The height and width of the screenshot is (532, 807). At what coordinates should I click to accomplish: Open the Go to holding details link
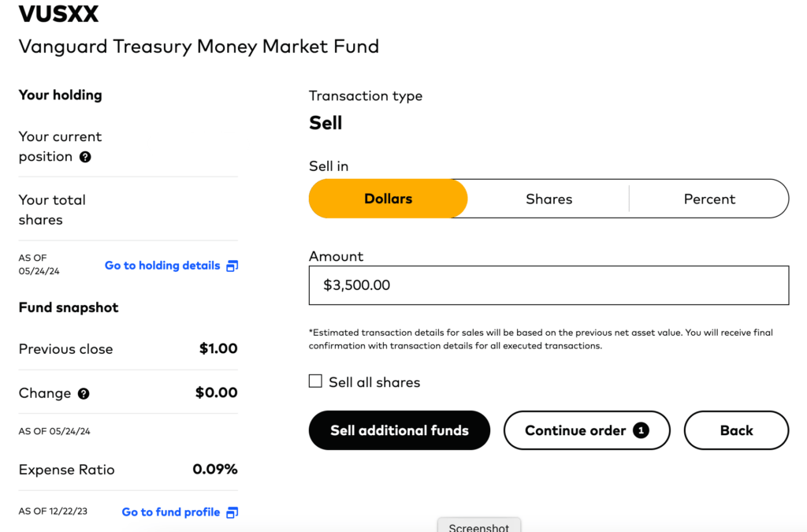click(x=162, y=266)
